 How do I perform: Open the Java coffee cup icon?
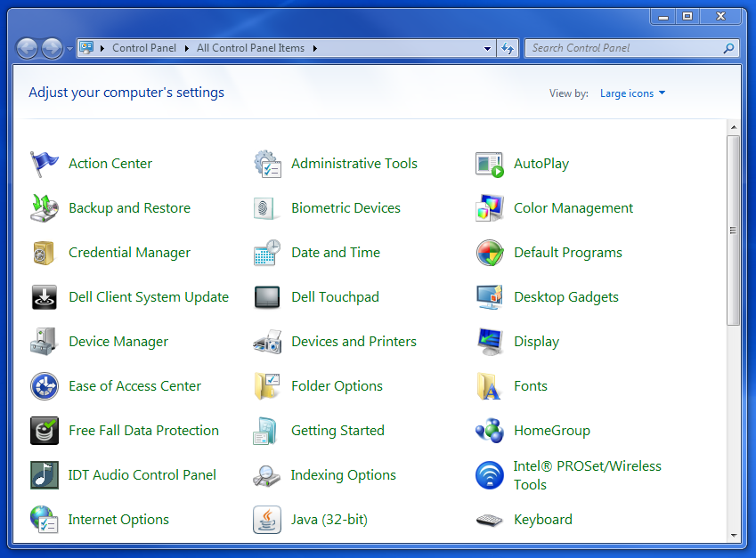[x=267, y=520]
